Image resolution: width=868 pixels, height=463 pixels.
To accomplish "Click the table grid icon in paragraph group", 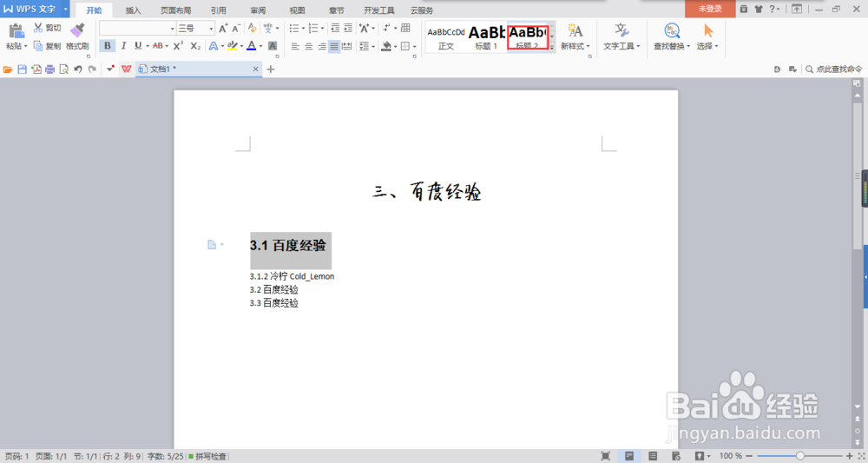I will point(405,29).
